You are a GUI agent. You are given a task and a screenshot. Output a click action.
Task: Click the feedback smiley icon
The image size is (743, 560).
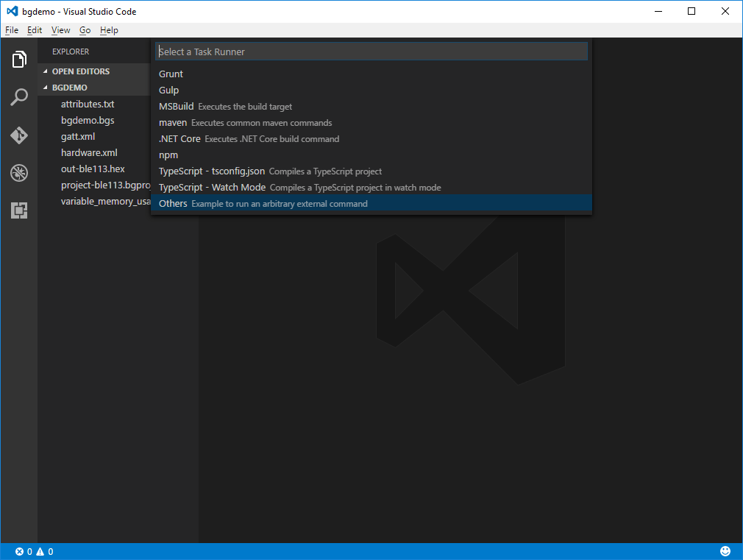725,551
